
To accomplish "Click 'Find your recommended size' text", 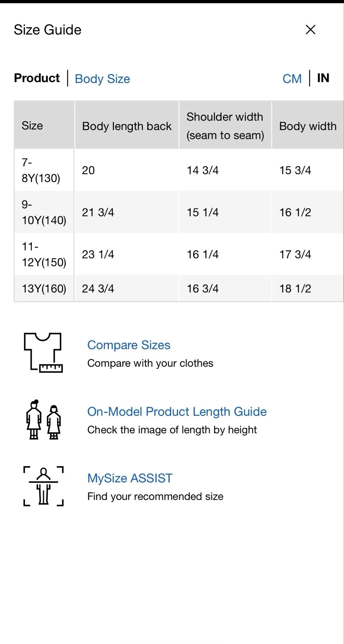I will 155,496.
